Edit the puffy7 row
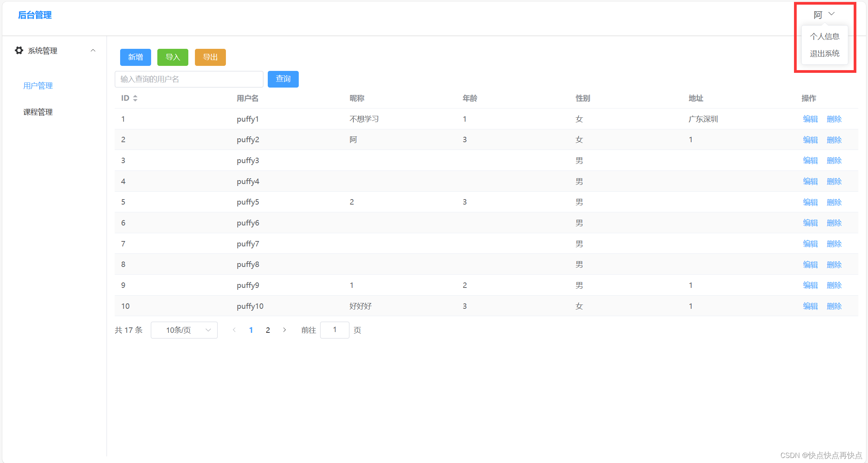 [810, 244]
